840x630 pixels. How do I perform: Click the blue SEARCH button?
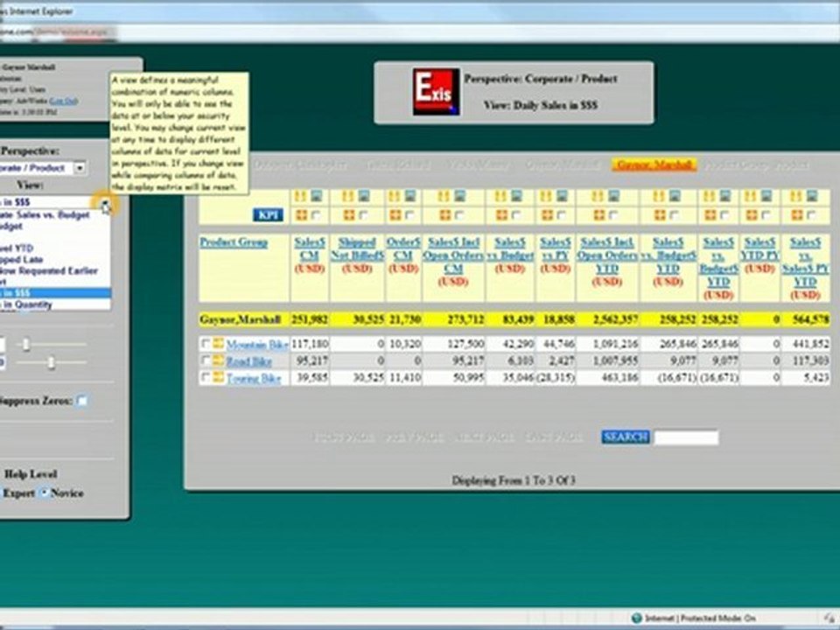coord(625,437)
